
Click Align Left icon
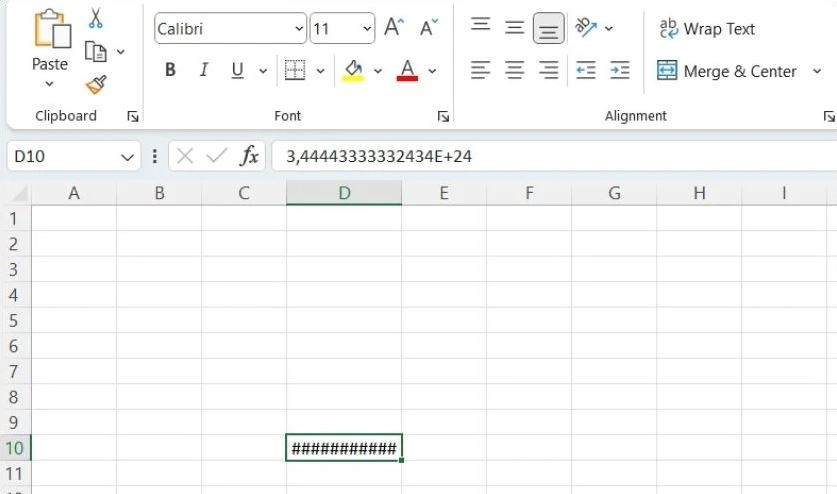(x=480, y=70)
